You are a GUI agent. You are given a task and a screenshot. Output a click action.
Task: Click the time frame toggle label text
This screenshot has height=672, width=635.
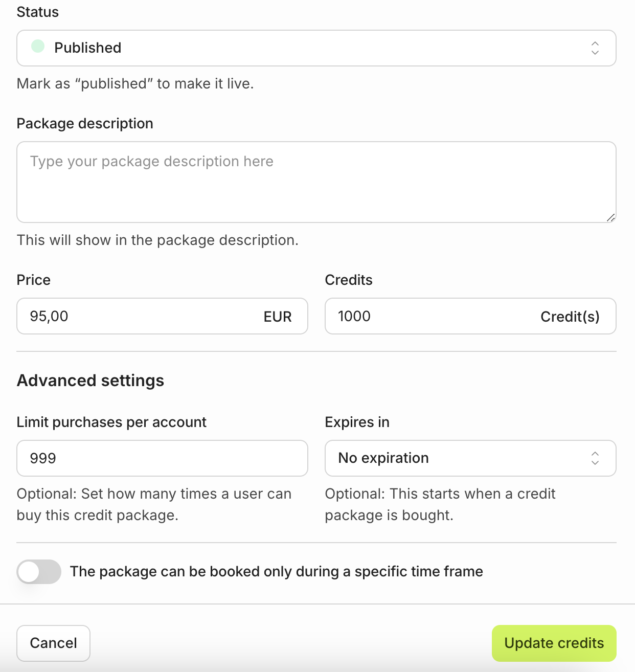(276, 571)
